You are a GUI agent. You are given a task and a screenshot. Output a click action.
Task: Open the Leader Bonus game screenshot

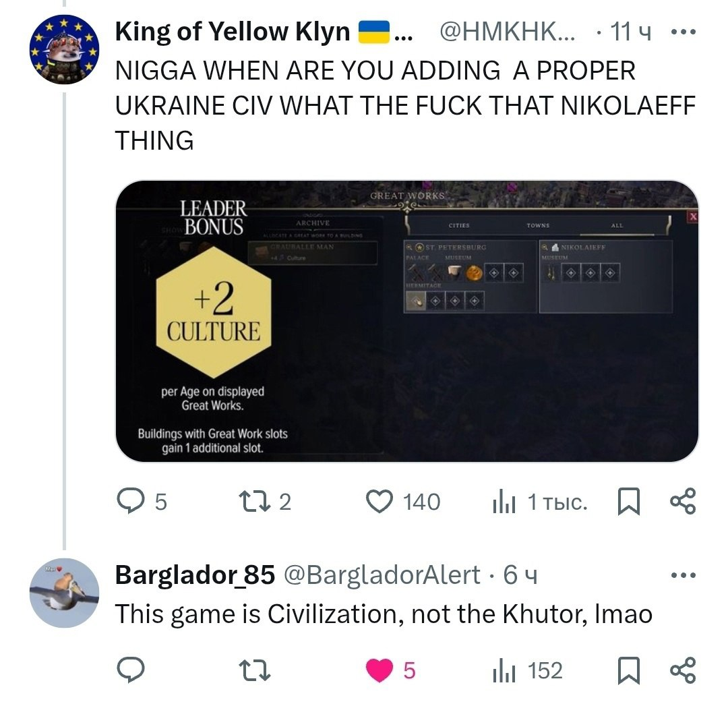406,321
